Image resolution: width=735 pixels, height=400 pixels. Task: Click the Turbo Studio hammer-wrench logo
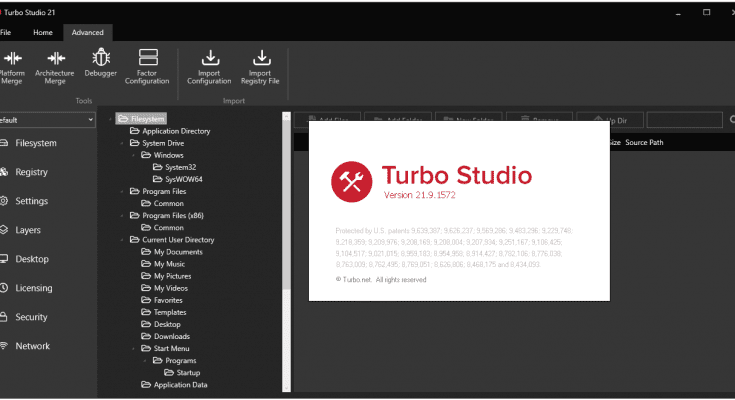pos(352,182)
